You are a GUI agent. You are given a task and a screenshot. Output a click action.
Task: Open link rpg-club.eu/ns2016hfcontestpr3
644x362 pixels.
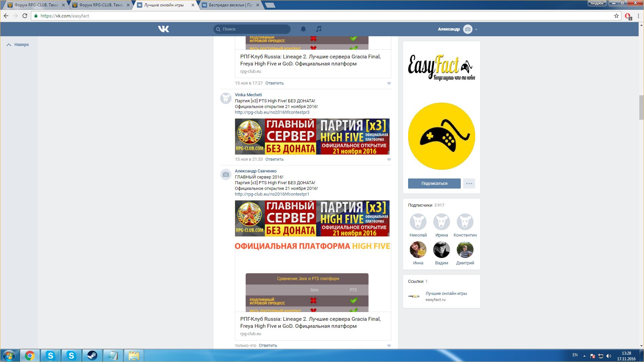(x=272, y=112)
